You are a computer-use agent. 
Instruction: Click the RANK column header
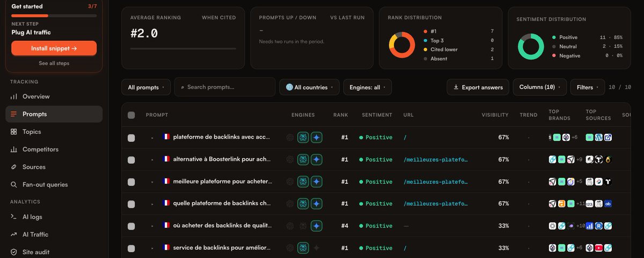[x=340, y=115]
